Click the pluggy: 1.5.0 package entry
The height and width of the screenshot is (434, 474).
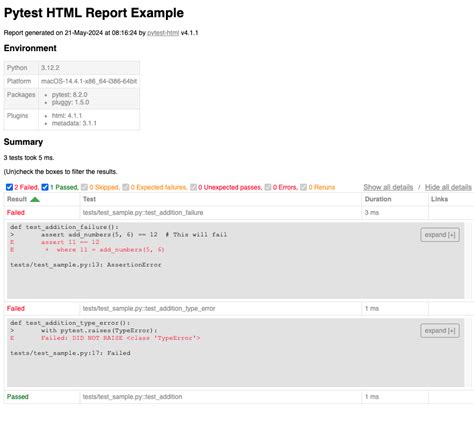pyautogui.click(x=70, y=102)
